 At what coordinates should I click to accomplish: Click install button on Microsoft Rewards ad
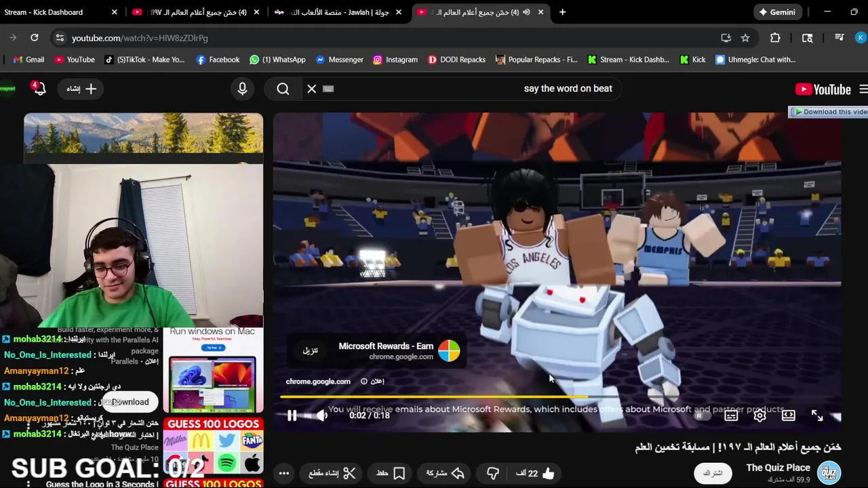(310, 350)
